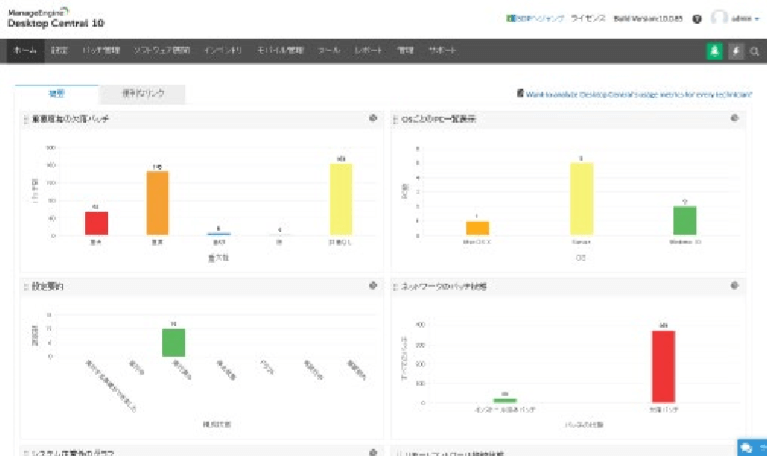767x456 pixels.
Task: Open settings gear of 設定要約 panel
Action: (x=373, y=285)
